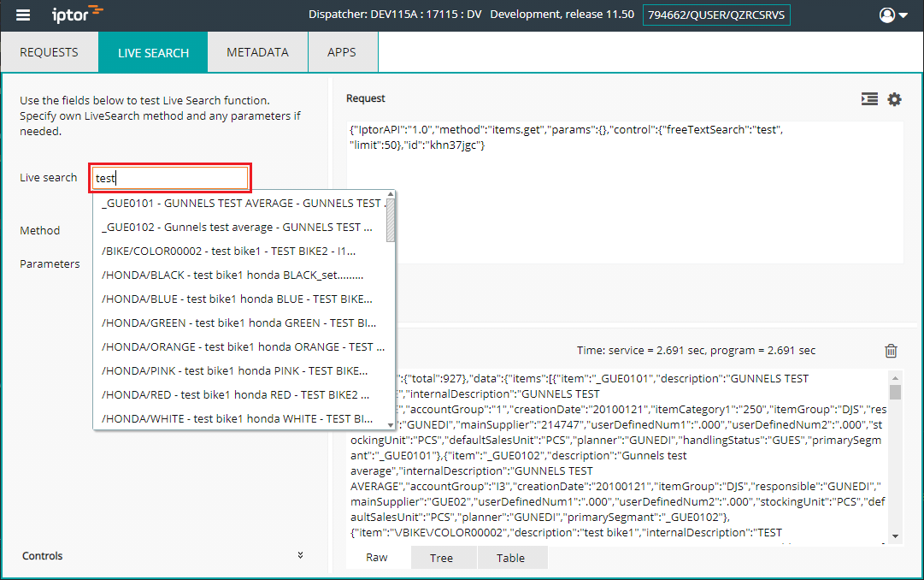The height and width of the screenshot is (580, 924).
Task: Switch to the METADATA tab
Action: pos(257,52)
